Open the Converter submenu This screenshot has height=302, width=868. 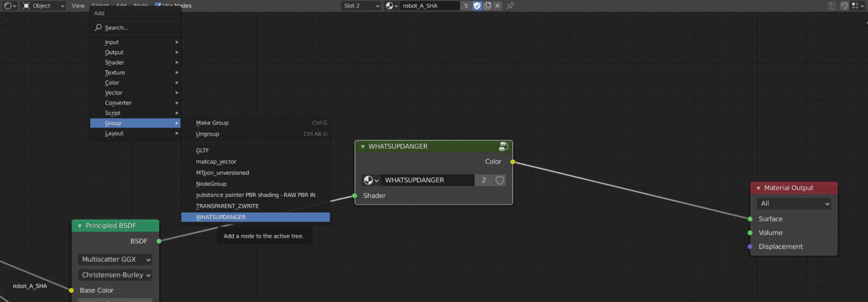point(135,103)
